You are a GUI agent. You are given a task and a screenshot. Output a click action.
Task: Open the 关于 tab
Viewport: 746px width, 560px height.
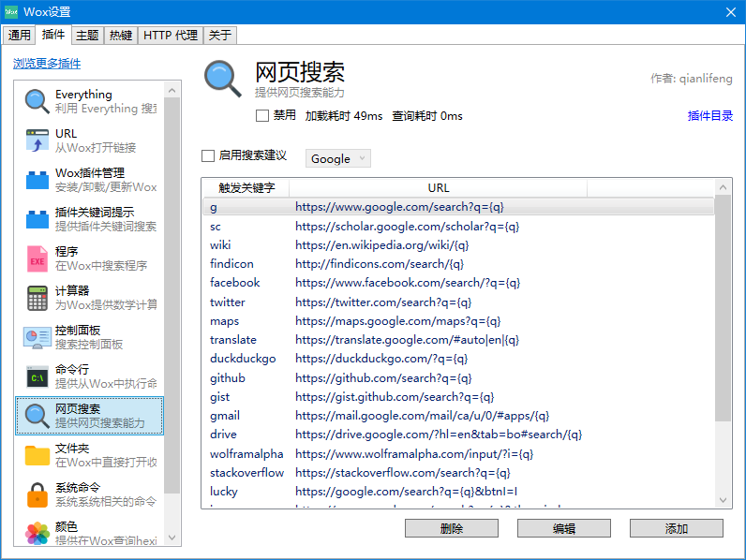[x=220, y=36]
